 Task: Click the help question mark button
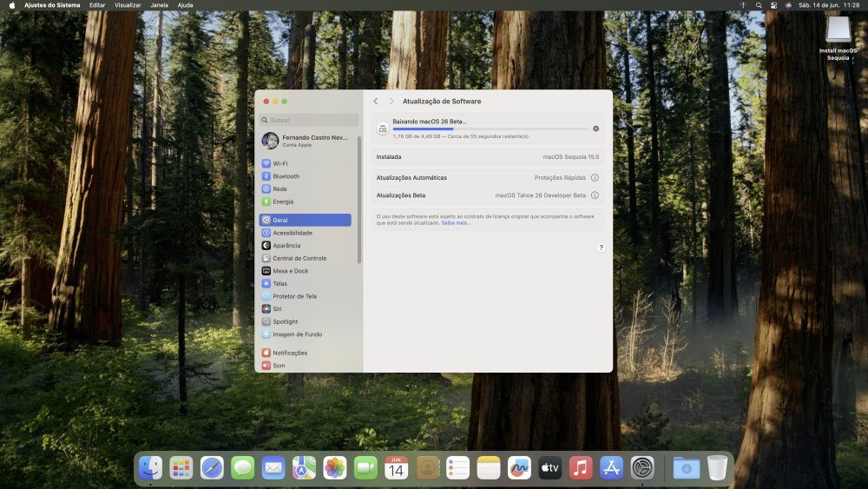(x=601, y=248)
